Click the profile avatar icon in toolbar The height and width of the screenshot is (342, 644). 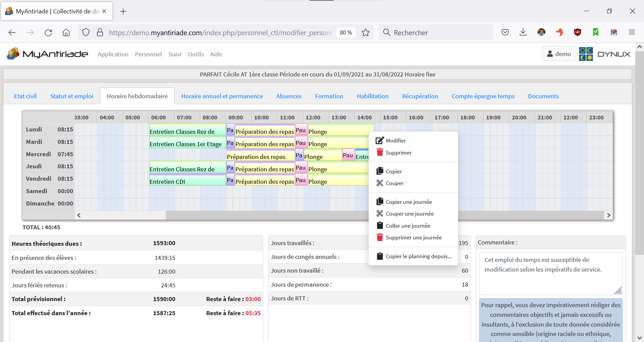(x=541, y=33)
